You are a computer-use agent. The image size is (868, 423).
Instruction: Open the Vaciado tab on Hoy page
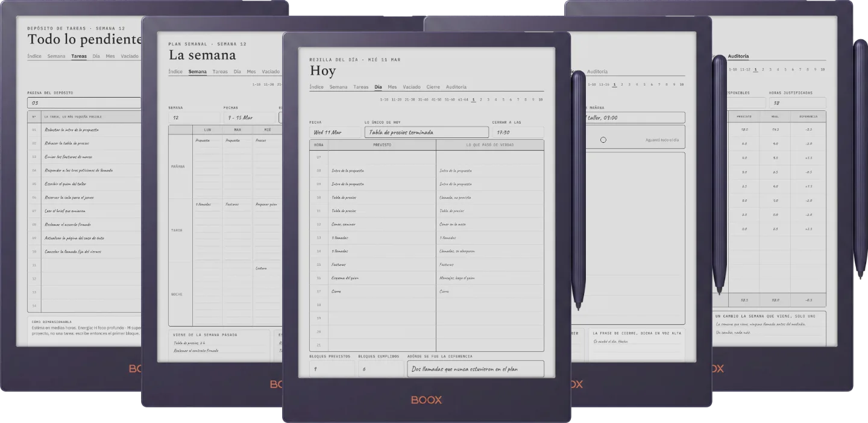[412, 87]
